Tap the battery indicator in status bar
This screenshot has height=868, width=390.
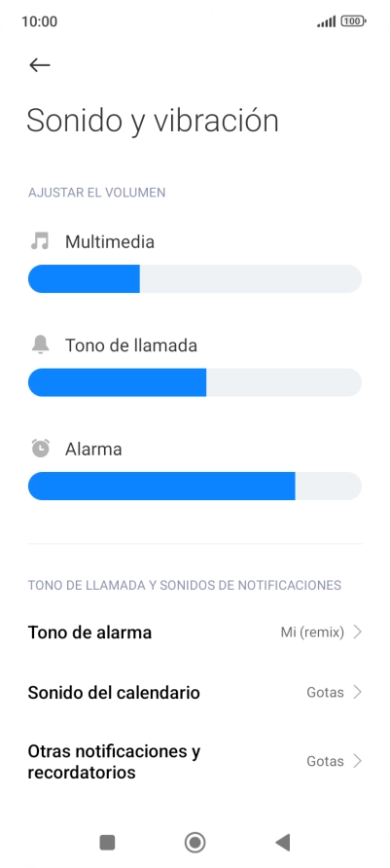(353, 21)
